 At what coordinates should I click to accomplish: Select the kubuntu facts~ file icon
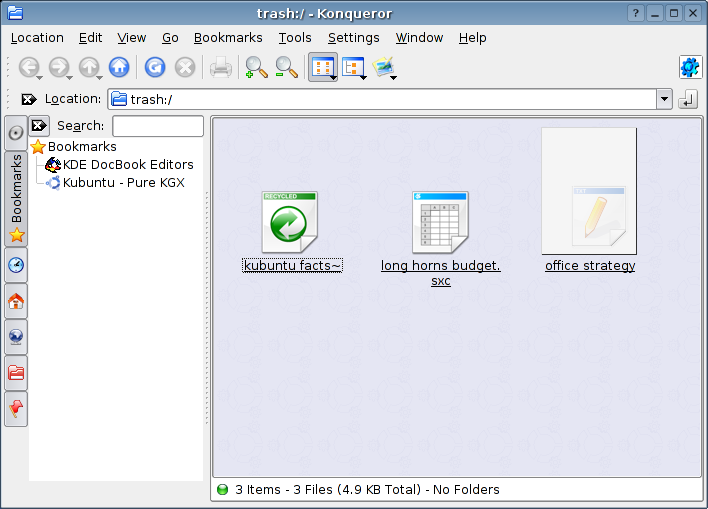click(x=289, y=222)
